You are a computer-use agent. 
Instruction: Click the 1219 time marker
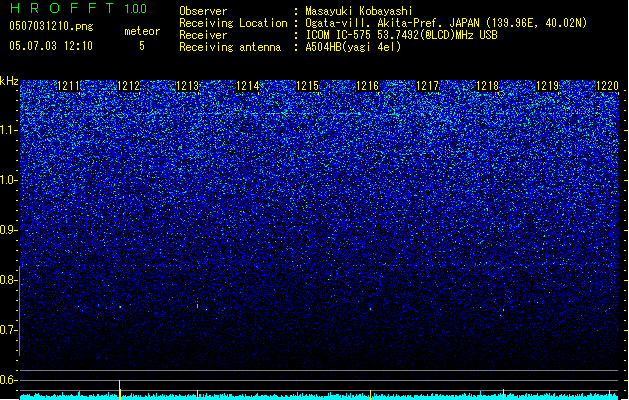pos(548,86)
